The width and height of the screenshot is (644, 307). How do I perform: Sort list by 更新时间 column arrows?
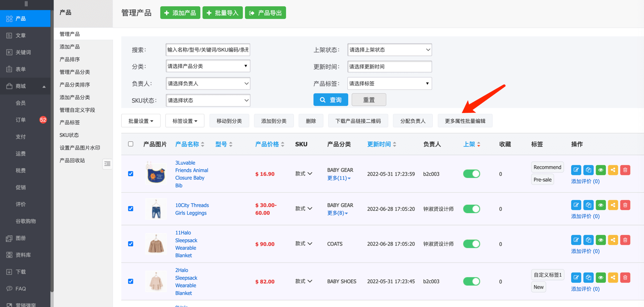pos(382,144)
